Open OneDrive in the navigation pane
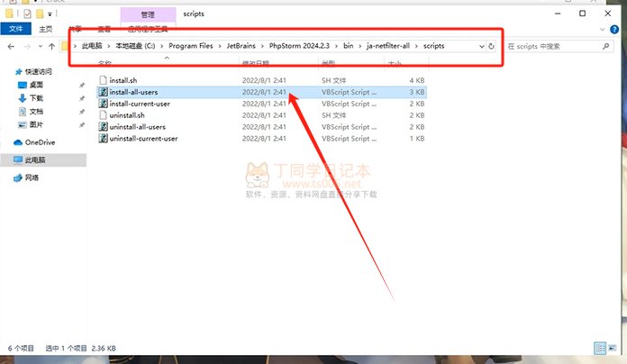 tap(39, 142)
